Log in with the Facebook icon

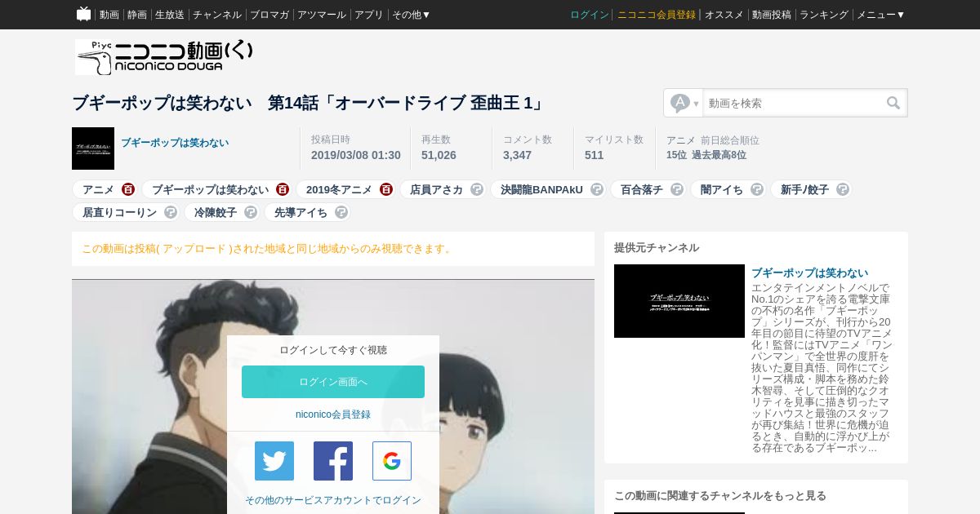tap(333, 461)
